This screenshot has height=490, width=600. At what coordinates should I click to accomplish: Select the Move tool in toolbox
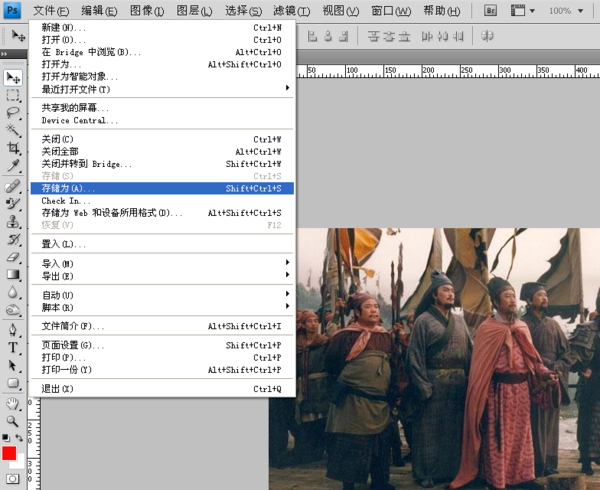[x=13, y=78]
